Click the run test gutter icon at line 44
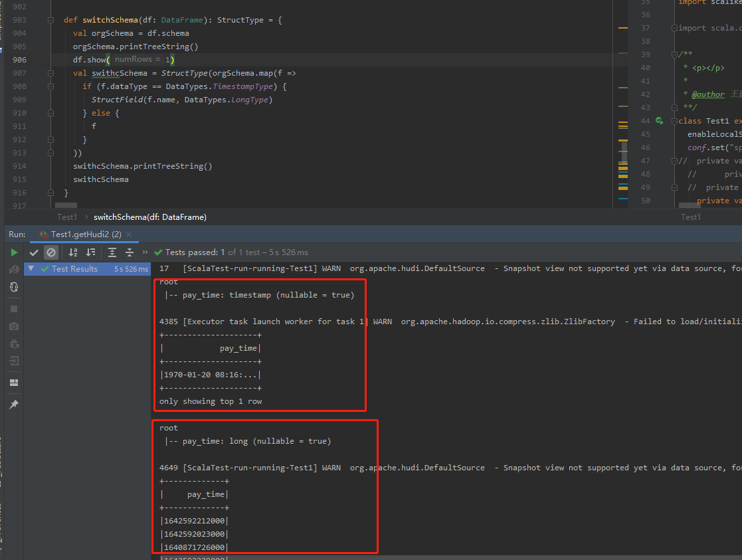Viewport: 742px width, 560px height. (x=659, y=121)
